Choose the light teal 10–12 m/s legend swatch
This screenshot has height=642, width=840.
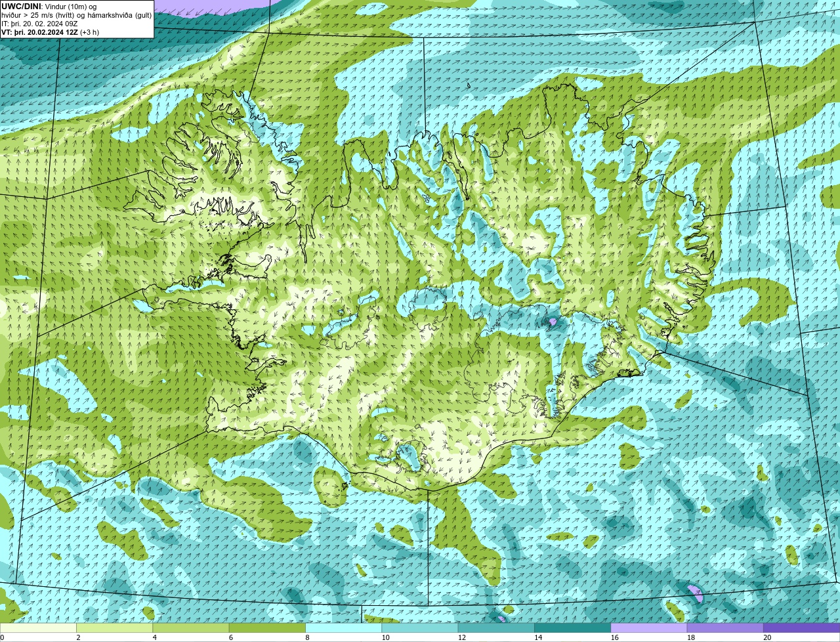[x=420, y=628]
